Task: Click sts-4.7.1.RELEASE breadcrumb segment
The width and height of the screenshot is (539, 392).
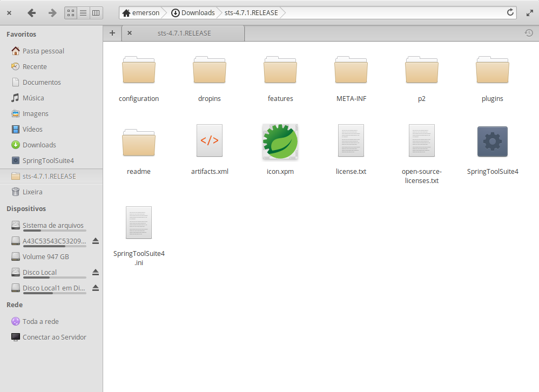Action: point(251,13)
